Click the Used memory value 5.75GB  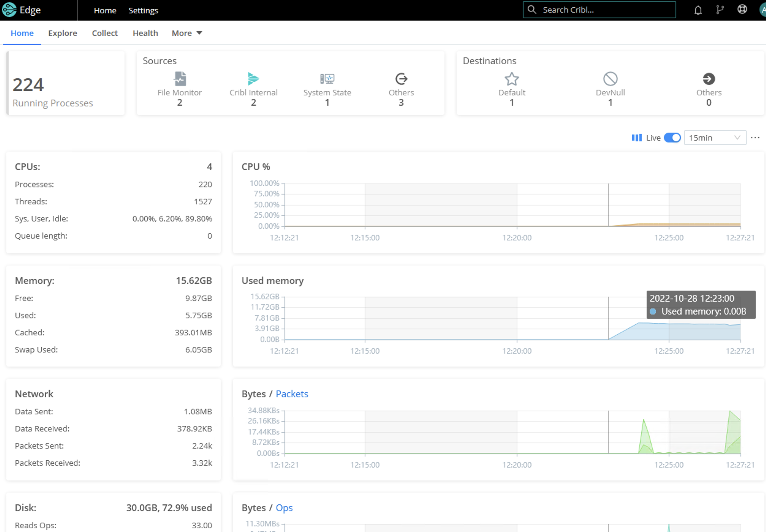tap(199, 315)
